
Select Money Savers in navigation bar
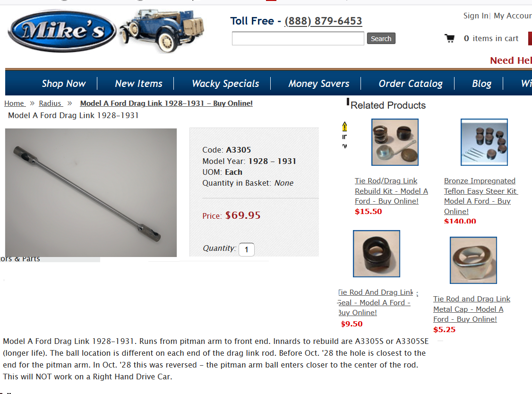click(x=319, y=84)
